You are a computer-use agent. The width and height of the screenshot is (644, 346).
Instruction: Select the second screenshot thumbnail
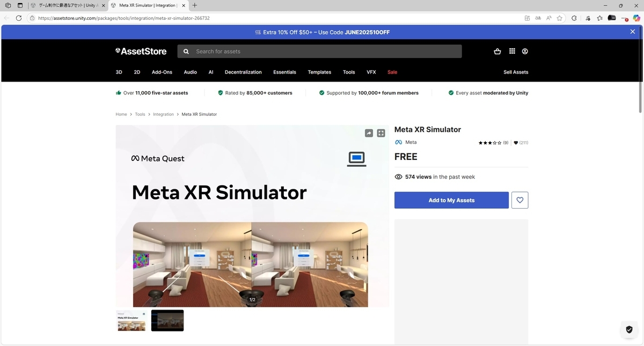pyautogui.click(x=167, y=320)
